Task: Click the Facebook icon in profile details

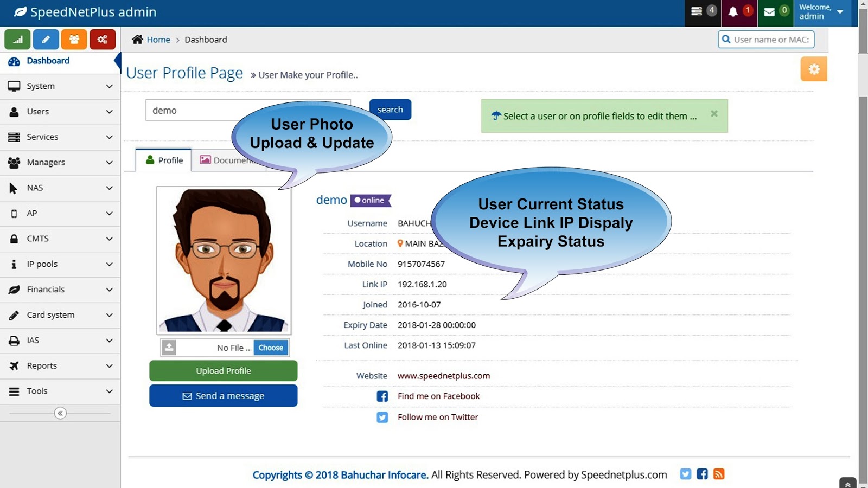Action: click(382, 396)
